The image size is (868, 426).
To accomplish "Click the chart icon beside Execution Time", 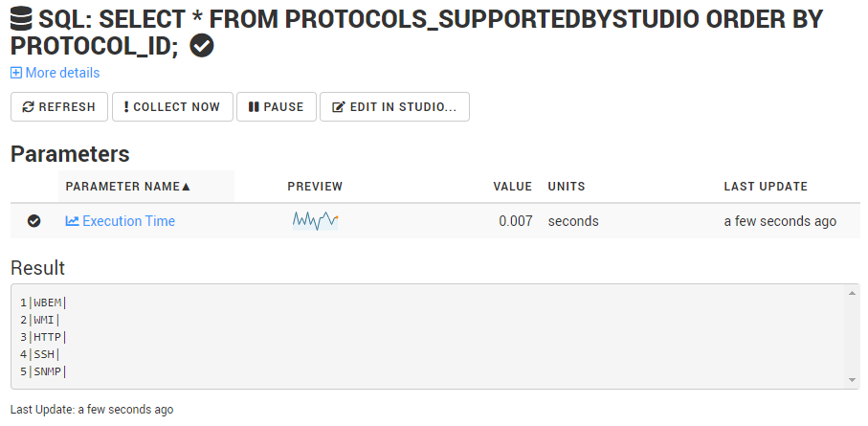I will pyautogui.click(x=72, y=221).
